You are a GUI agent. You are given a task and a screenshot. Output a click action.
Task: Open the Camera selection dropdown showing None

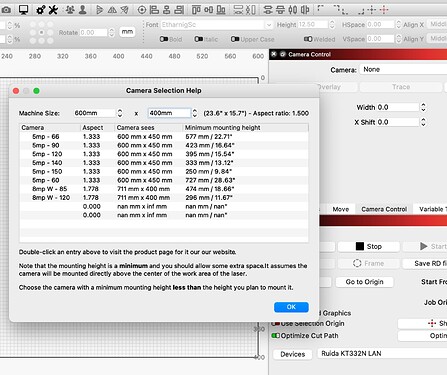coord(403,69)
